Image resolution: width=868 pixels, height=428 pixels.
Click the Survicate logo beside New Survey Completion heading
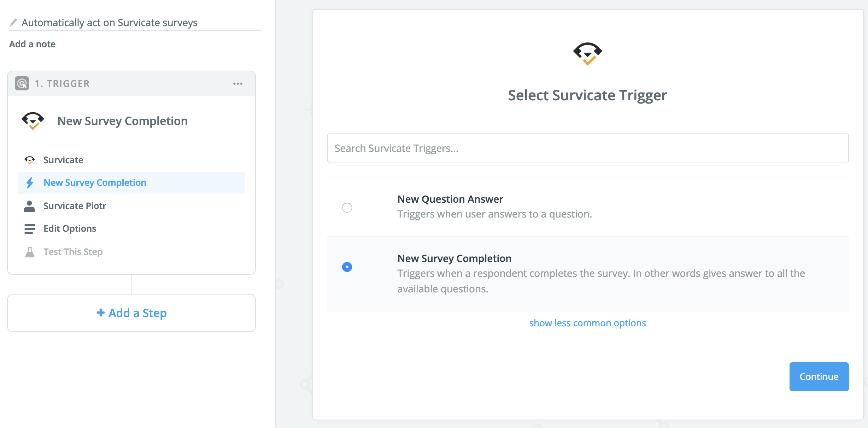(33, 121)
